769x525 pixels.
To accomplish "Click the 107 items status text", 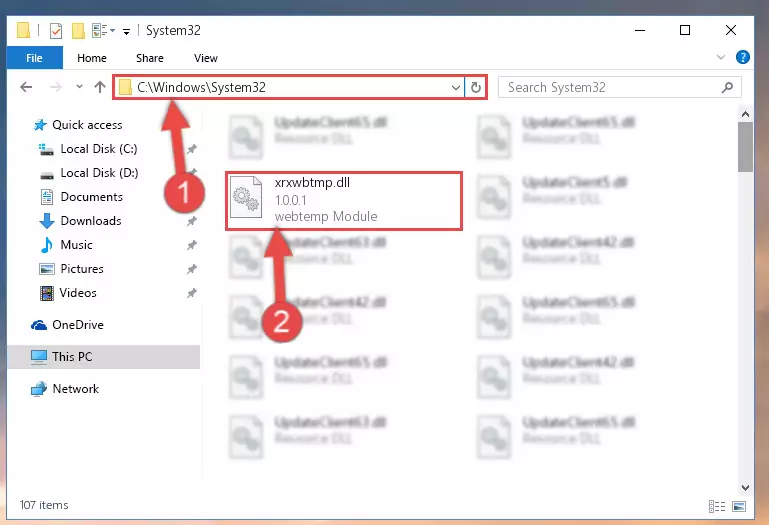I will (x=44, y=505).
